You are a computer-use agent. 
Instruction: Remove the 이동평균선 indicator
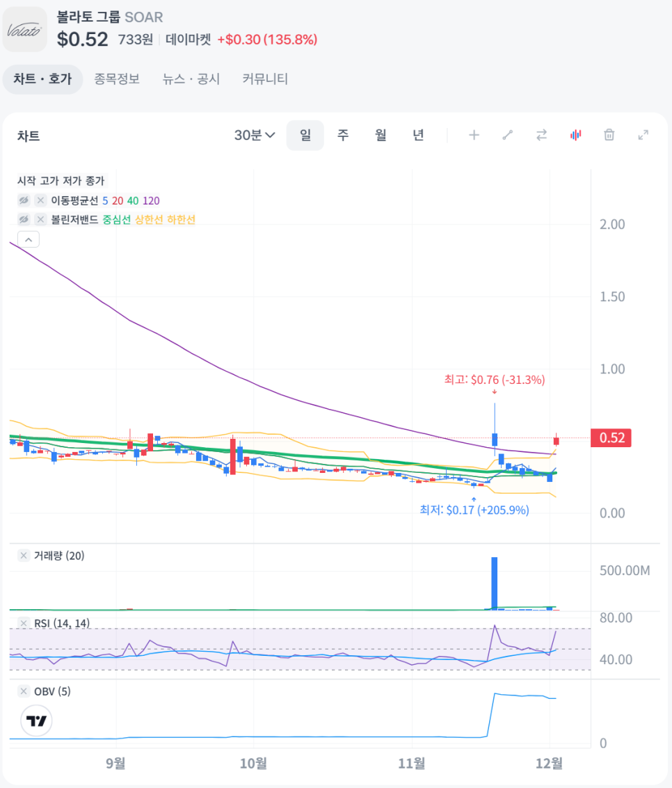click(x=41, y=200)
